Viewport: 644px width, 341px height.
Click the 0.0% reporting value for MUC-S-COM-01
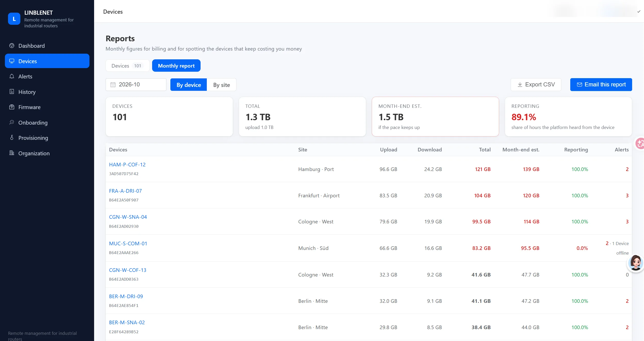coord(582,248)
